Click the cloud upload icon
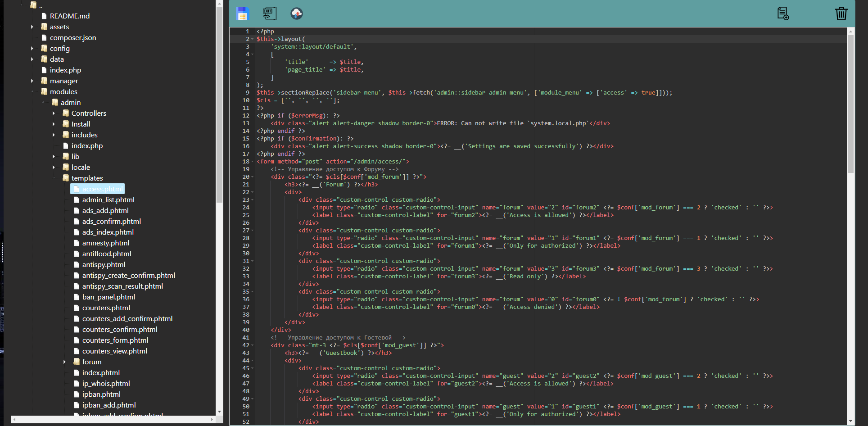This screenshot has width=868, height=426. 296,14
